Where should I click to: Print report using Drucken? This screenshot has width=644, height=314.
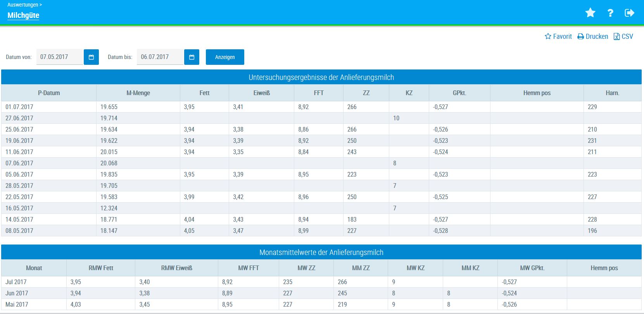(593, 36)
